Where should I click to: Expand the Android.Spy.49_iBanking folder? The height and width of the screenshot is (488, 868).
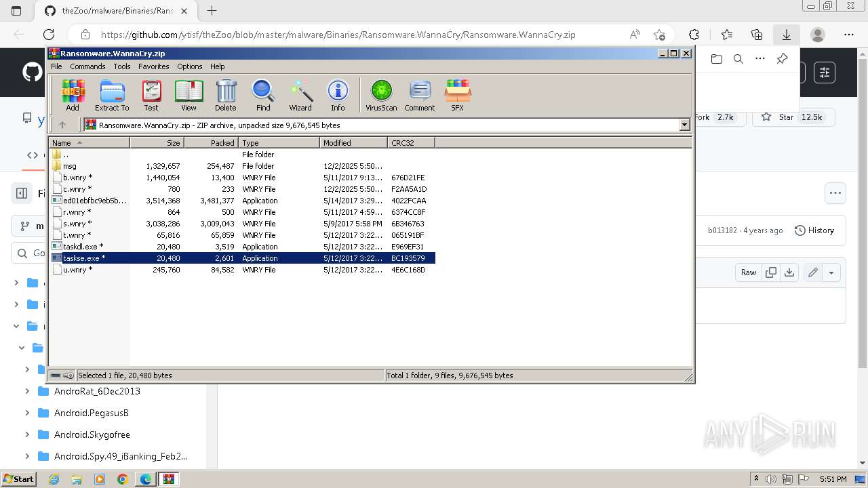pos(27,456)
